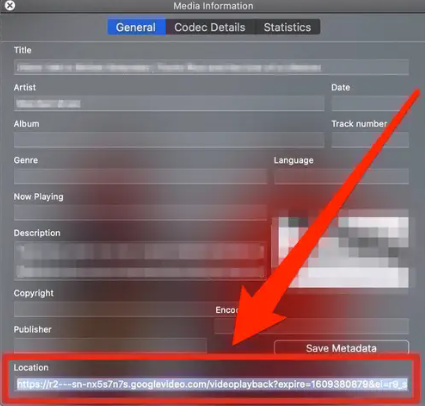Select the Language text field
The height and width of the screenshot is (406, 425).
[x=341, y=176]
